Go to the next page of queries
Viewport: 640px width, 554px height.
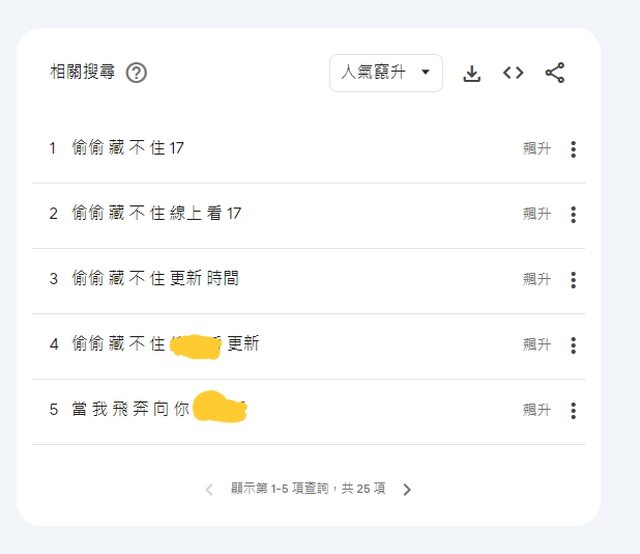coord(407,489)
